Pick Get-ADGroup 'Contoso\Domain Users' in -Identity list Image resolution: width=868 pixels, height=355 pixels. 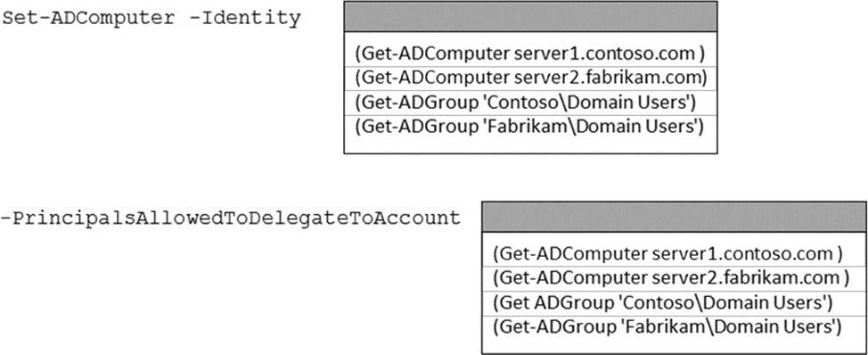coord(530,103)
